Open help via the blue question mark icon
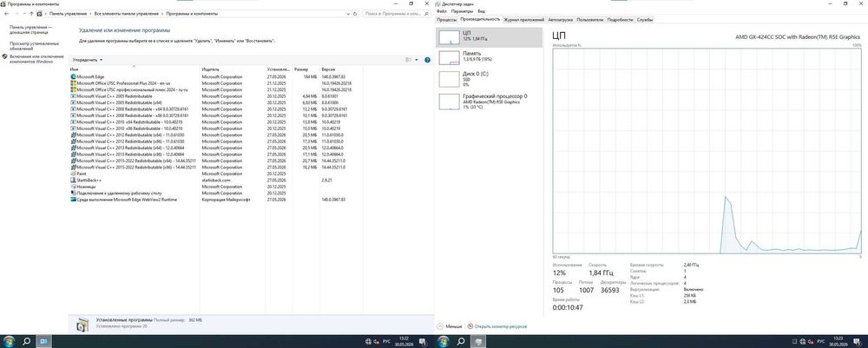The width and height of the screenshot is (868, 348). coord(427,60)
